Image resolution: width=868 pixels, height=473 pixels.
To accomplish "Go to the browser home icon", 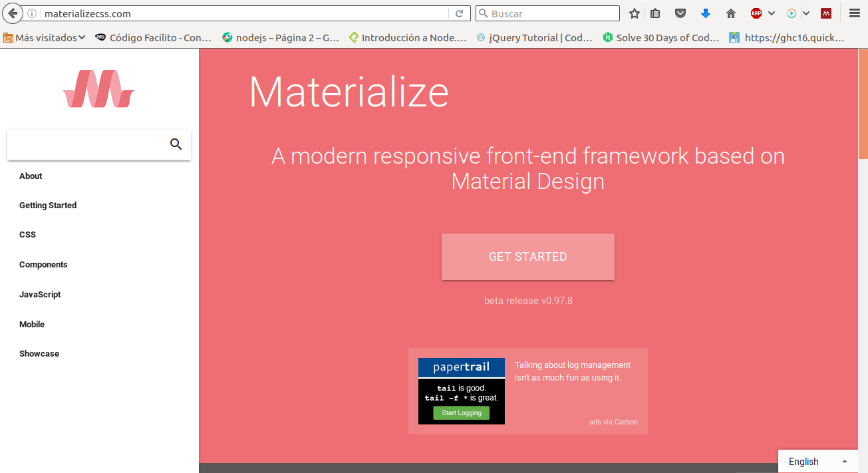I will (x=731, y=13).
